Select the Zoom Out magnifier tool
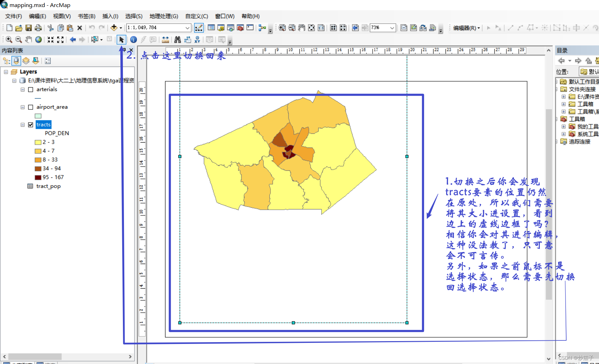 [x=19, y=39]
